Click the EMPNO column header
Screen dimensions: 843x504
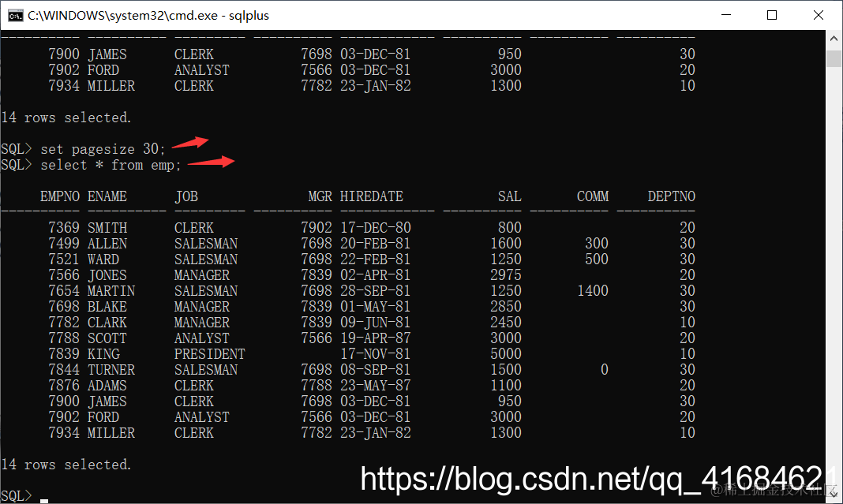click(60, 196)
